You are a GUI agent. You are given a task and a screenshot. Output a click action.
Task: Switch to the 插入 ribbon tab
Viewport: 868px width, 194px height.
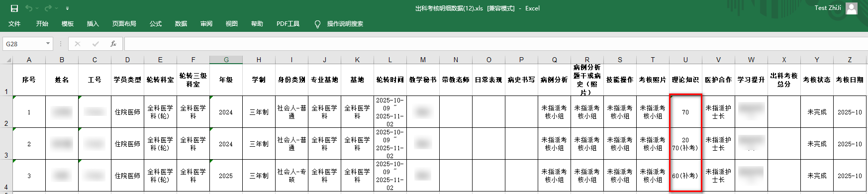[93, 23]
